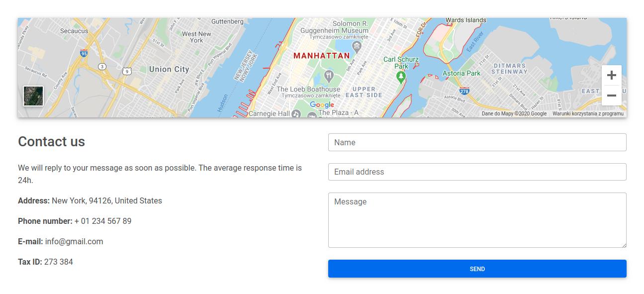The width and height of the screenshot is (644, 294).
Task: Click the Union City label on the map
Action: coord(169,69)
